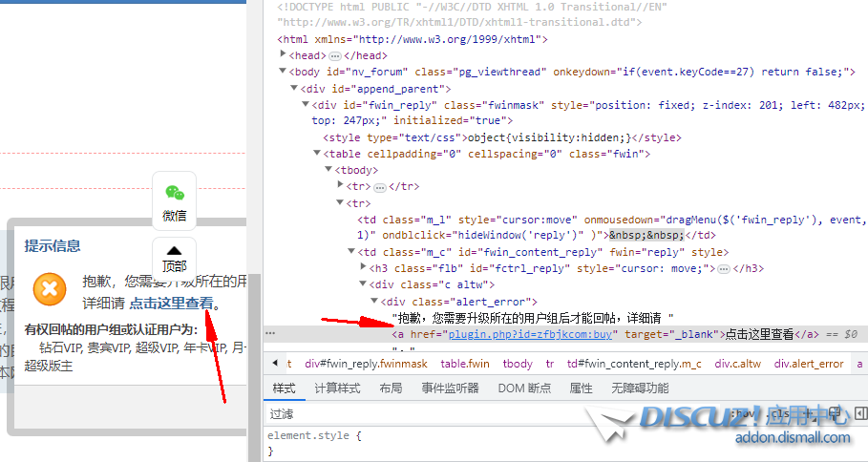
Task: Switch to the 计算样式 tab
Action: pos(337,388)
